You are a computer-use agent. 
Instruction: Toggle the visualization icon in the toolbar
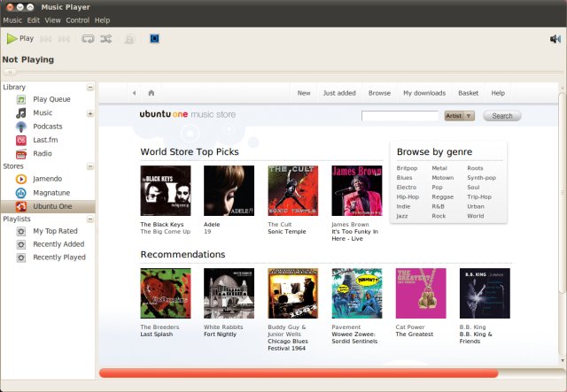point(154,39)
